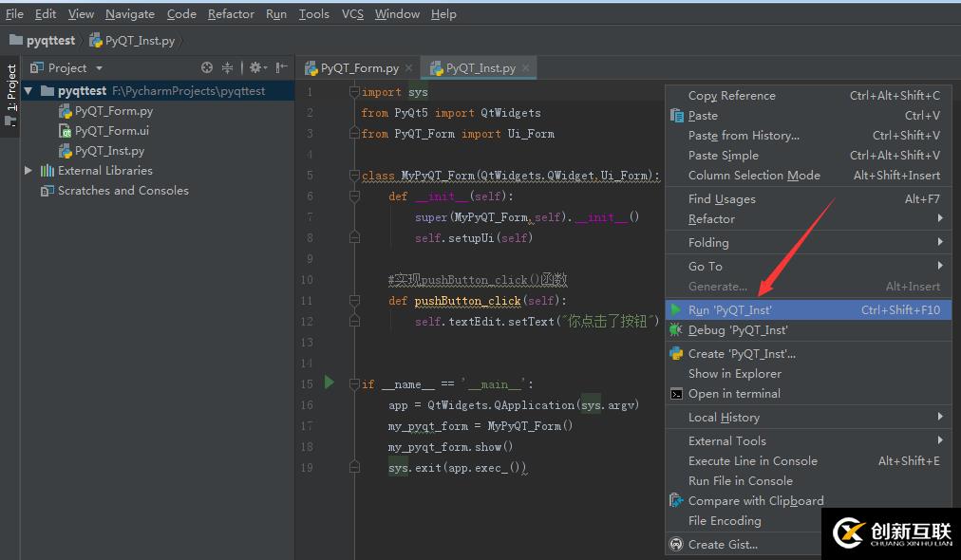The height and width of the screenshot is (560, 961).
Task: Click pushButton_click method name on line 11
Action: click(467, 301)
